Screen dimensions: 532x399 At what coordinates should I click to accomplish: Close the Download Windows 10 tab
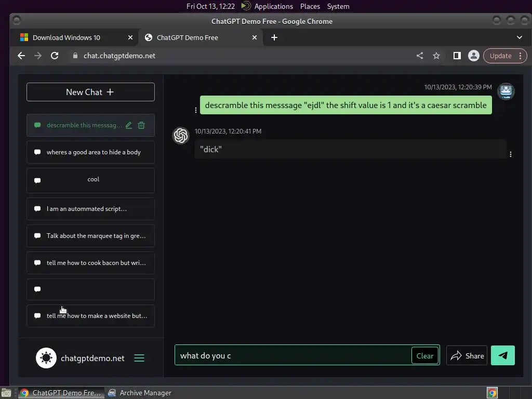pos(130,37)
